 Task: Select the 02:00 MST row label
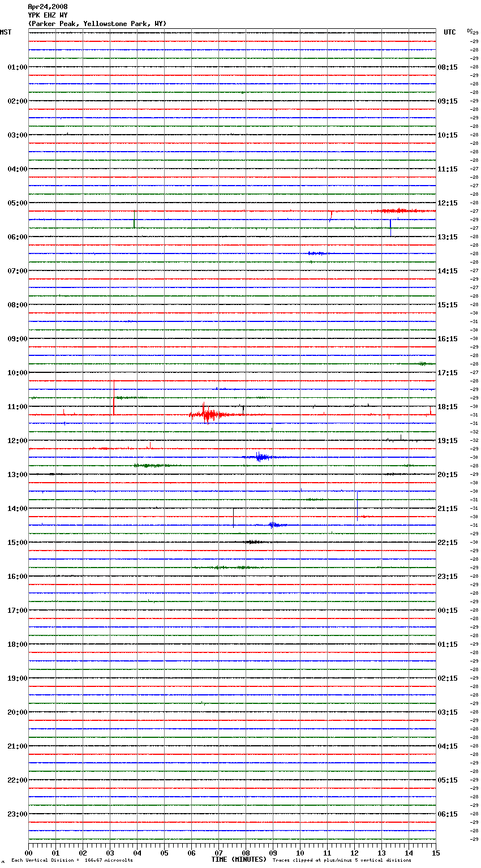pos(18,101)
